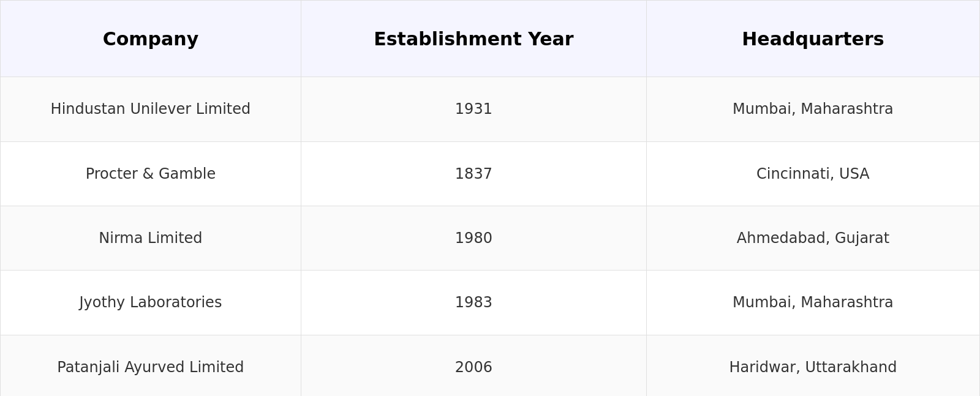Select the 1983 year cell
The height and width of the screenshot is (396, 980).
tap(473, 302)
